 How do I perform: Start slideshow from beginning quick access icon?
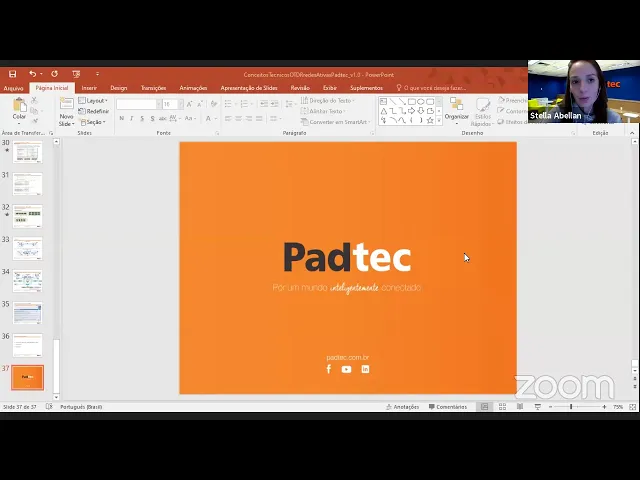point(76,74)
